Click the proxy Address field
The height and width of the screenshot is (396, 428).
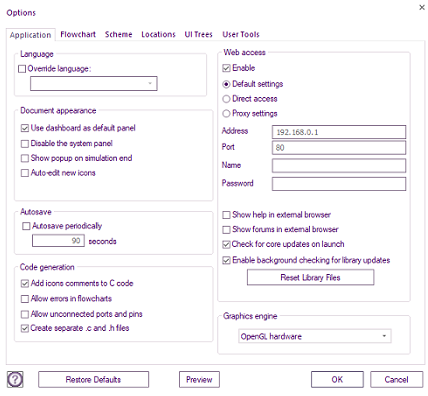[x=339, y=132]
